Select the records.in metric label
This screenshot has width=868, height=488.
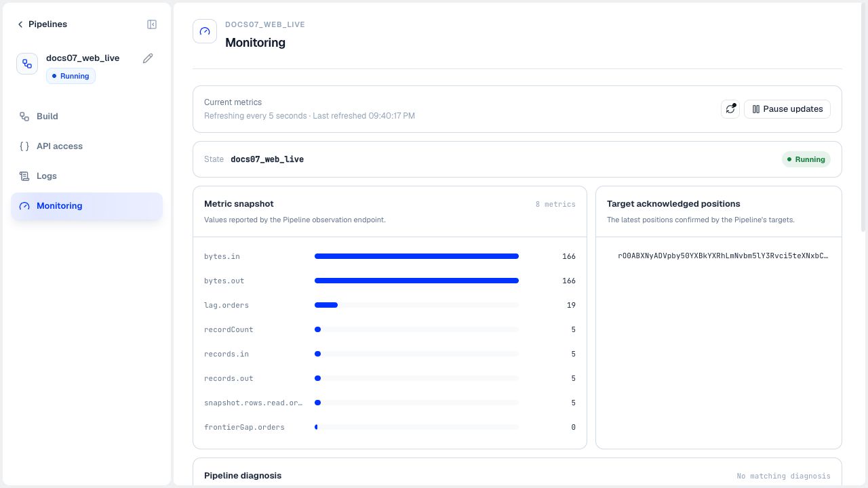[226, 354]
